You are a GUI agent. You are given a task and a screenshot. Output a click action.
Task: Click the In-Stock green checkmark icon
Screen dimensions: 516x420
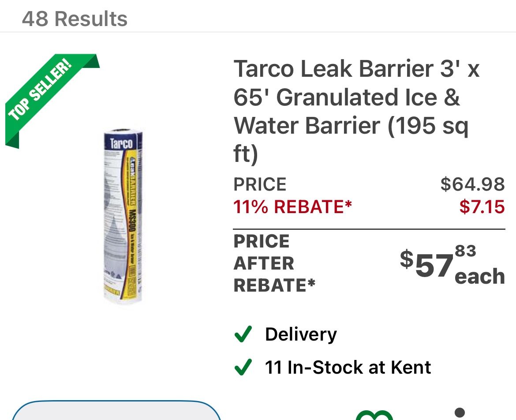tap(243, 367)
